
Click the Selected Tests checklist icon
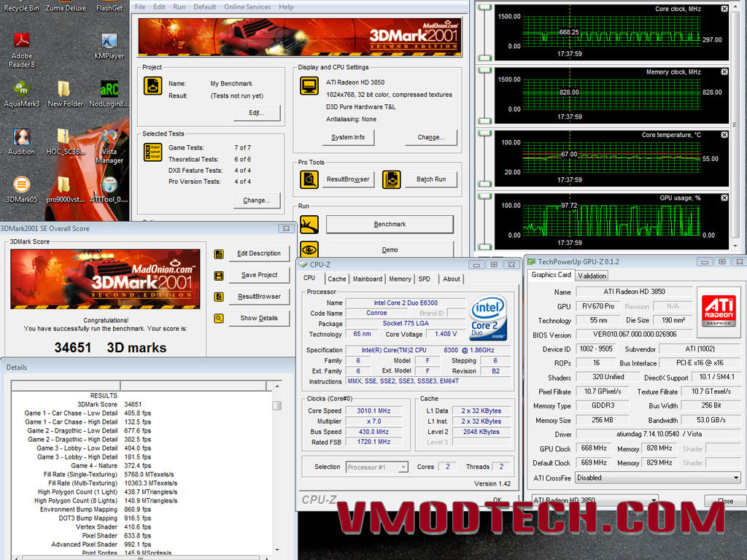pos(153,152)
